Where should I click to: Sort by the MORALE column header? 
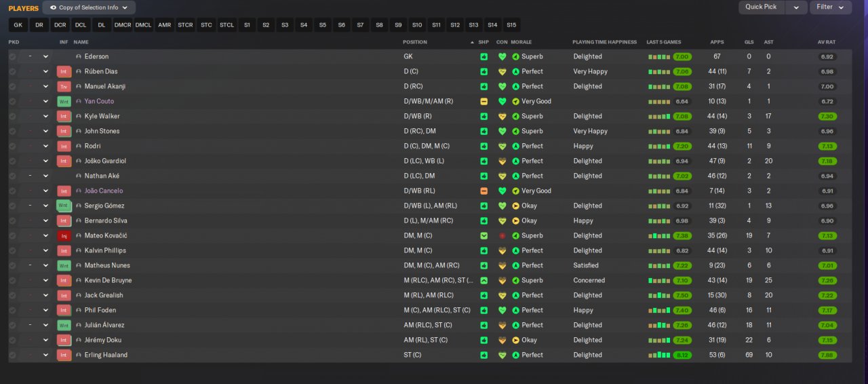pos(521,42)
